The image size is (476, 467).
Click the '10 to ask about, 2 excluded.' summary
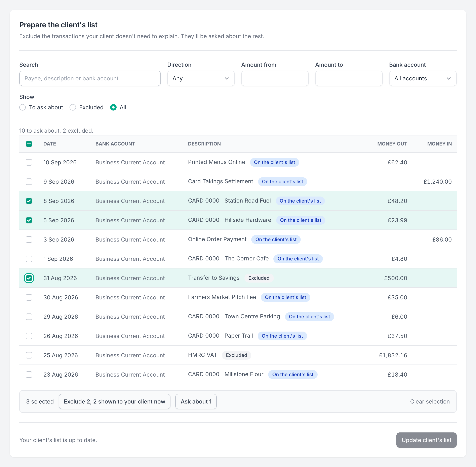point(56,131)
